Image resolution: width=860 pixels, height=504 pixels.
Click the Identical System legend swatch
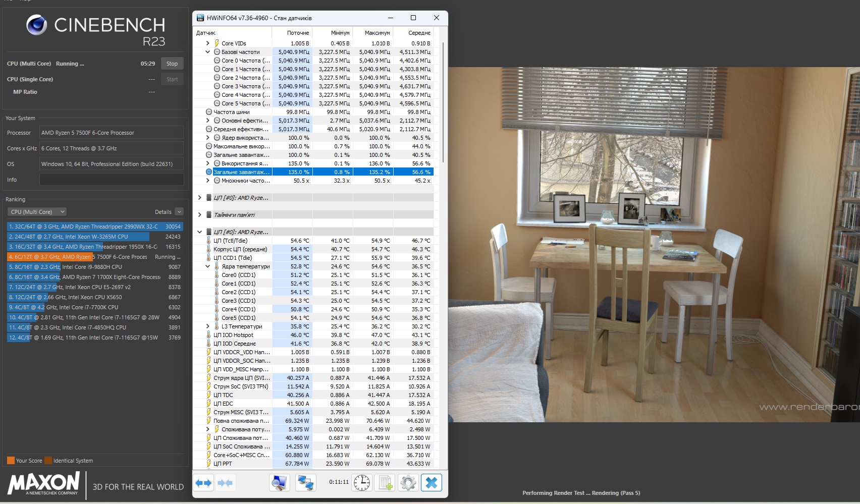coord(48,460)
